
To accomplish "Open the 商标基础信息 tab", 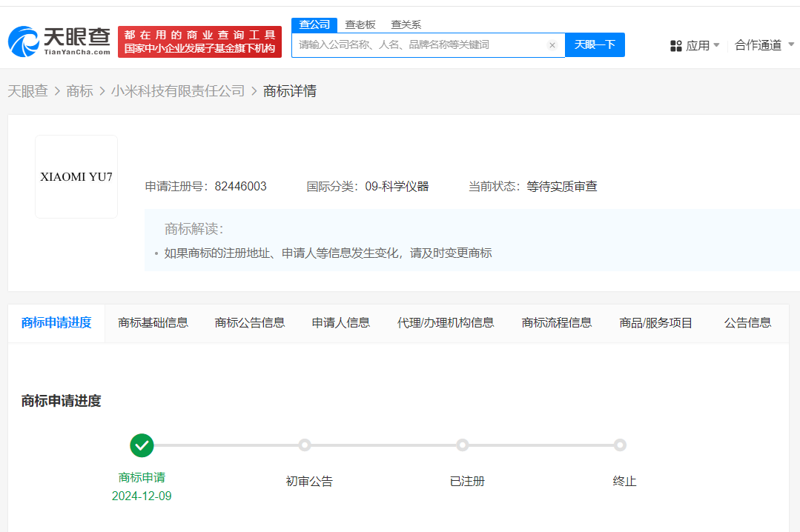I will (153, 322).
